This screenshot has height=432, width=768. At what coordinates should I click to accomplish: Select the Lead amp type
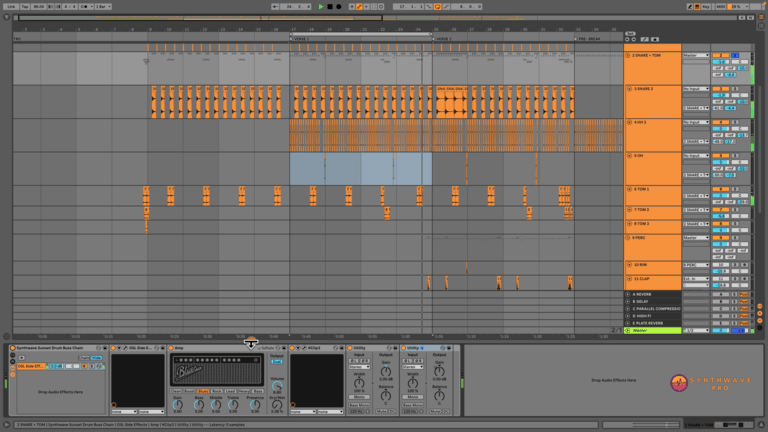230,391
